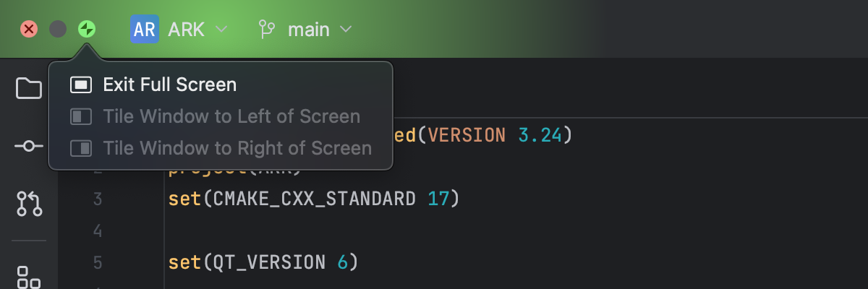This screenshot has width=868, height=289.
Task: Click line number 3 in the gutter
Action: (98, 199)
